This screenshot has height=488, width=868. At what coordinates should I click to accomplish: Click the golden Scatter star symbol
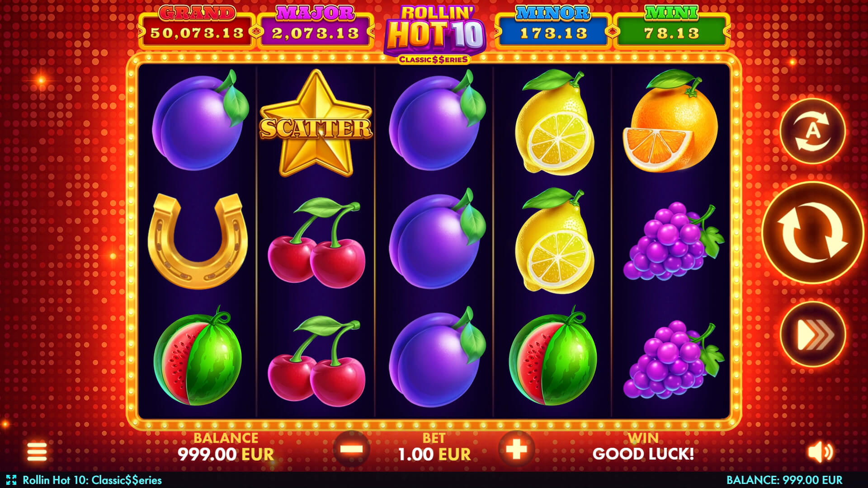click(316, 123)
